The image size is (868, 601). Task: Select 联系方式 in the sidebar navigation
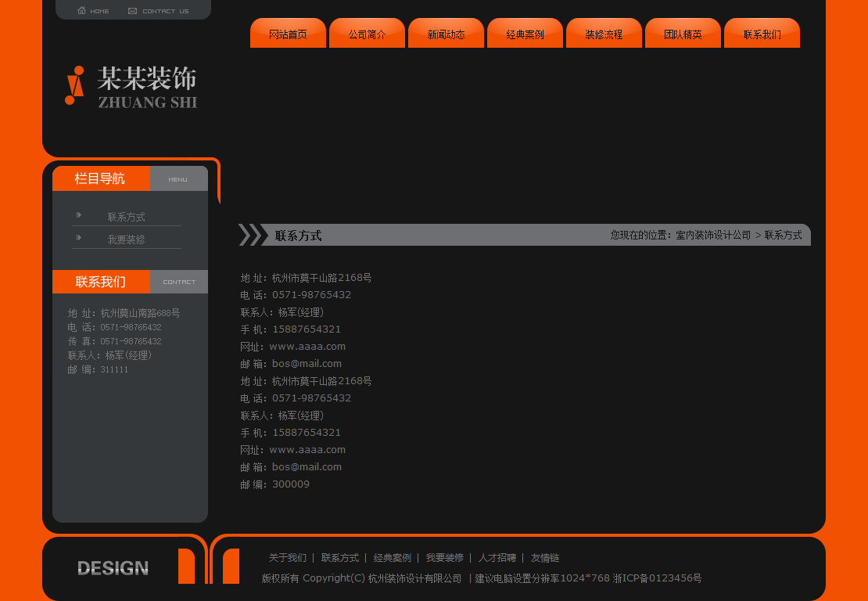(x=125, y=216)
